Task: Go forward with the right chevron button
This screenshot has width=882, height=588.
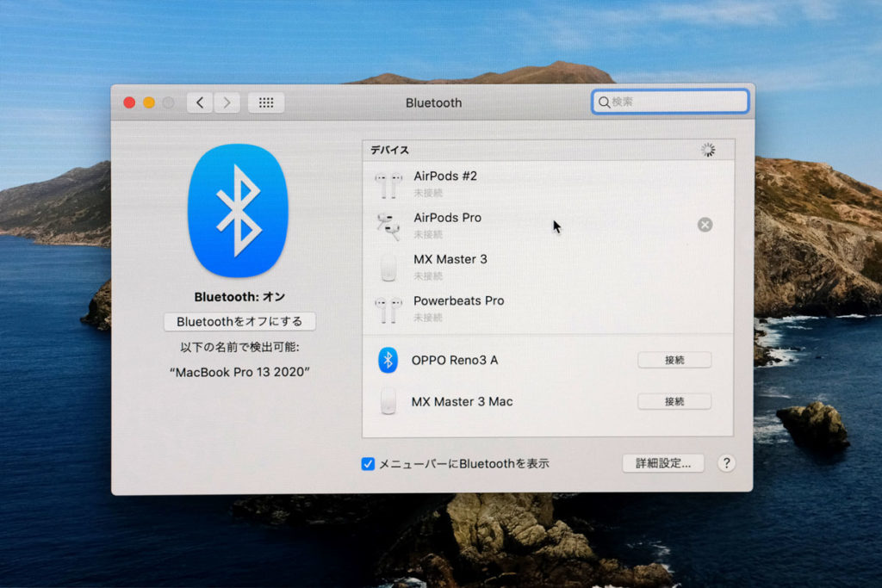Action: (227, 102)
